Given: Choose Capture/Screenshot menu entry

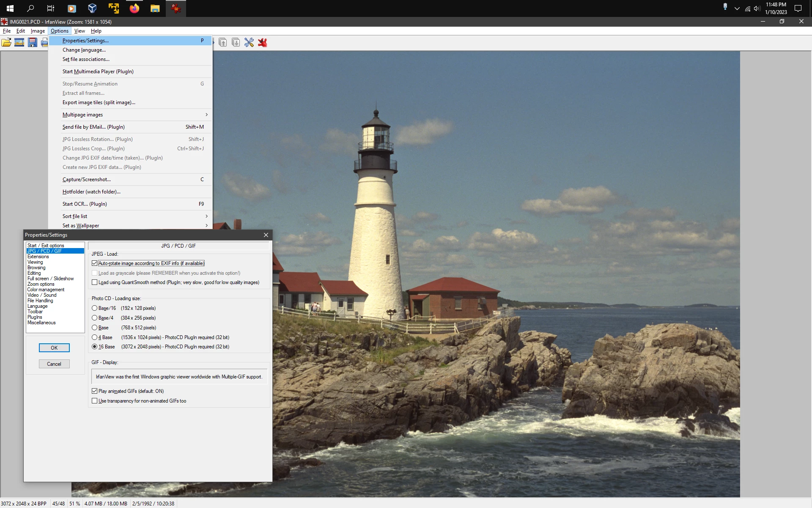Looking at the screenshot, I should [x=87, y=179].
